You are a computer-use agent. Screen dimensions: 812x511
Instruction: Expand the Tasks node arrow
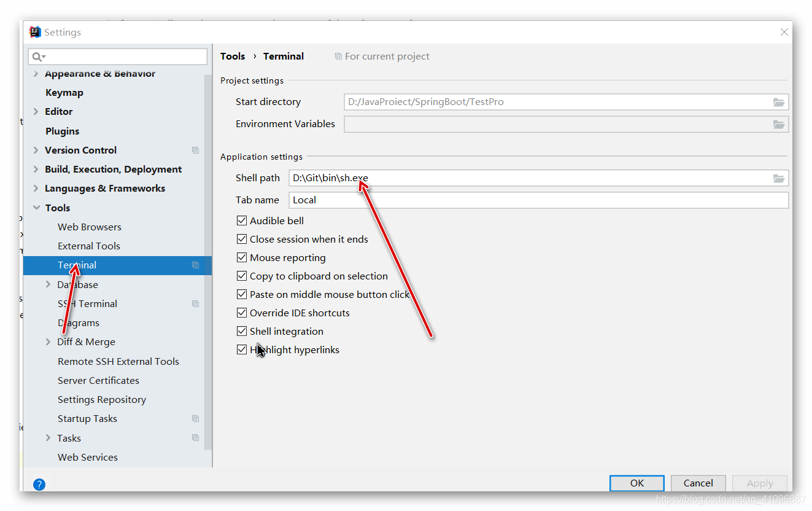48,438
